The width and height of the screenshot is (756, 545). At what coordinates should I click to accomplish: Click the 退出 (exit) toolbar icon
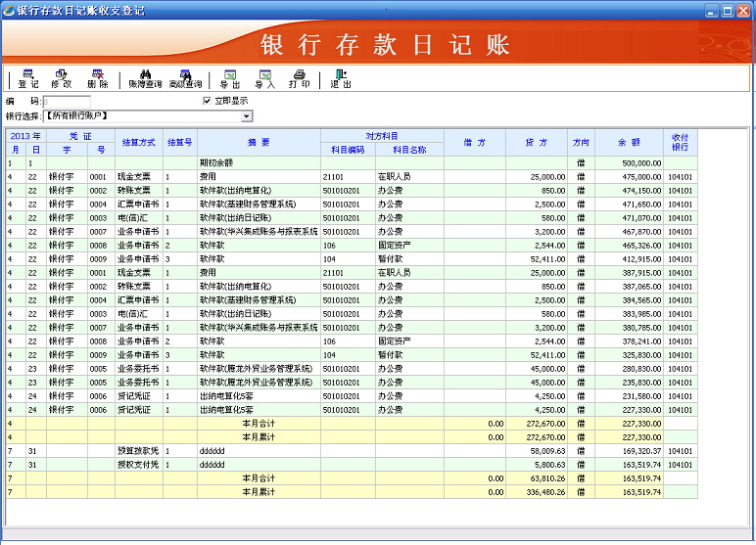pyautogui.click(x=341, y=78)
